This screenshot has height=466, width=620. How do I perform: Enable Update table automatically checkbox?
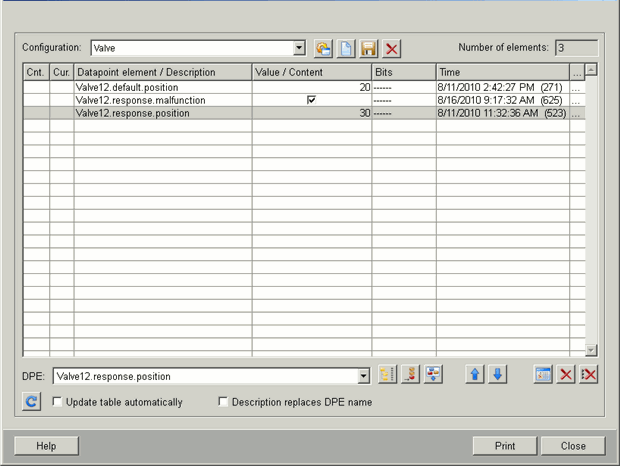[x=57, y=402]
